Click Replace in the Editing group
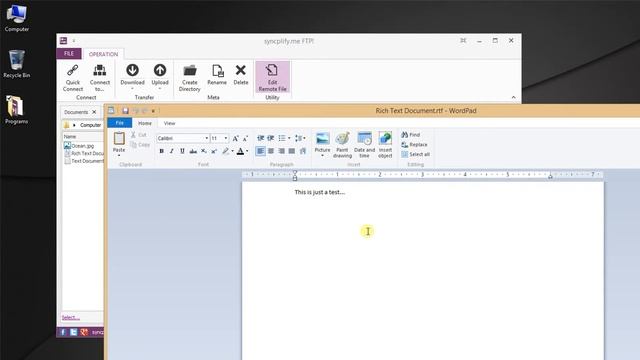This screenshot has height=360, width=640. point(414,144)
